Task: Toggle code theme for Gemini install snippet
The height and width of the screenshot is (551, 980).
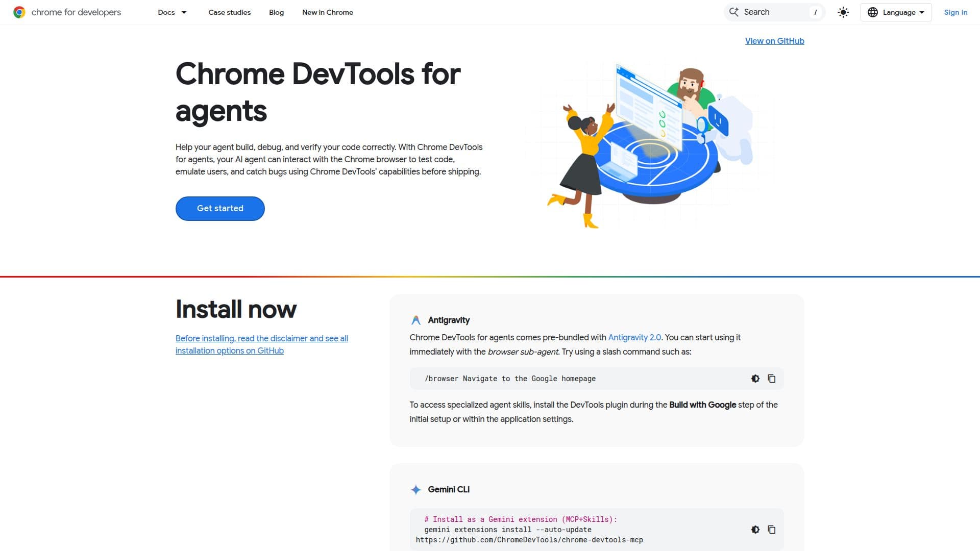Action: tap(755, 530)
